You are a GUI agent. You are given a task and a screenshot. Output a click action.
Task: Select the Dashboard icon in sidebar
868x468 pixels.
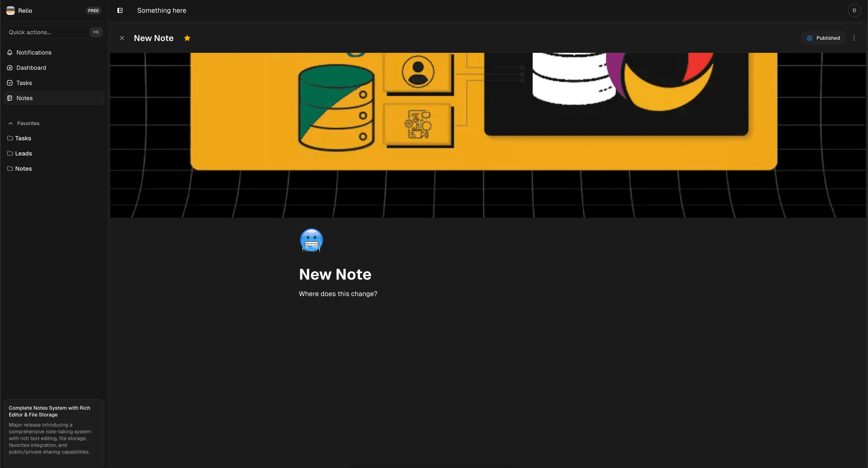pyautogui.click(x=9, y=67)
